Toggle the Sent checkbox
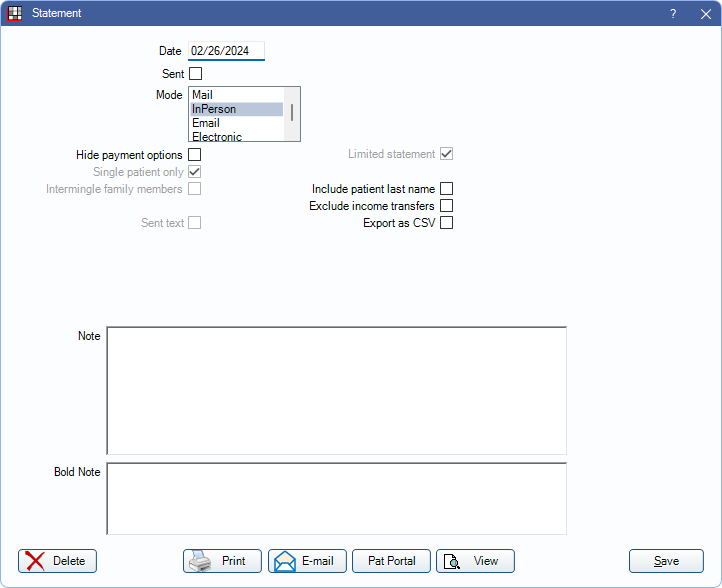 195,73
